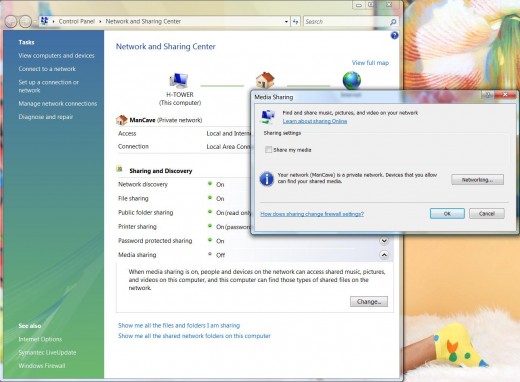Click the Control Panel icon in address bar
The image size is (520, 382).
(44, 21)
